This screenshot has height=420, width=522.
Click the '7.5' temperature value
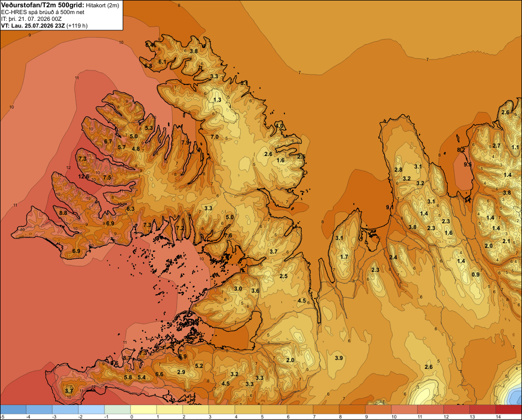coord(107,177)
